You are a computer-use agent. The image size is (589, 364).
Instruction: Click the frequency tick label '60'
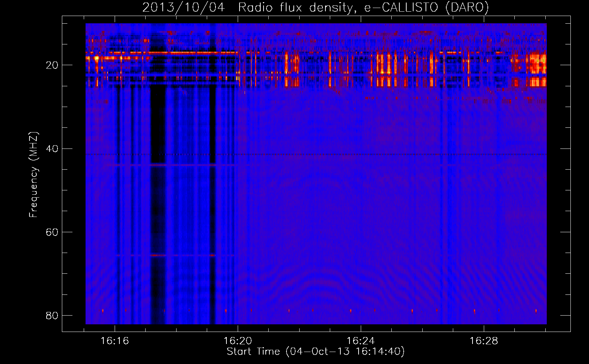[x=52, y=232]
